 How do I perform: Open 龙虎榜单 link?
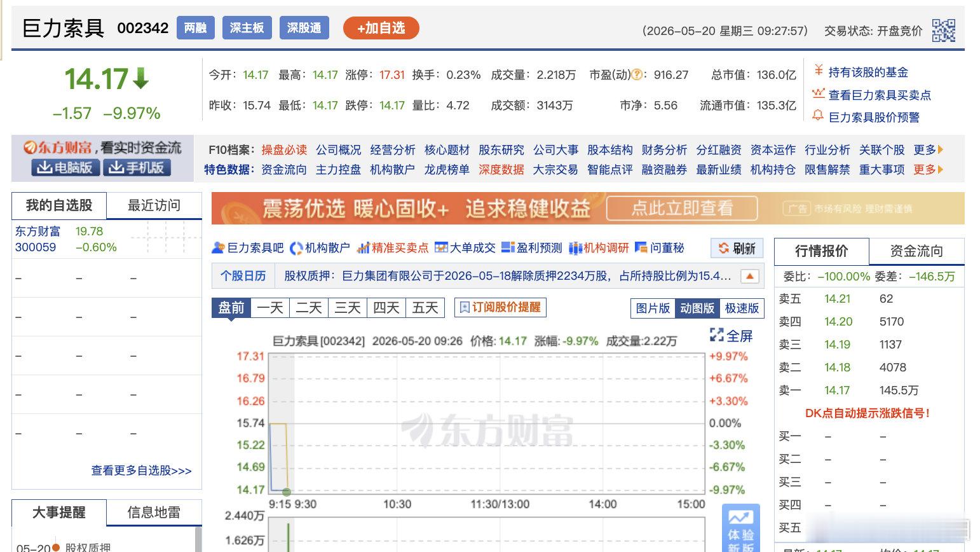[447, 170]
